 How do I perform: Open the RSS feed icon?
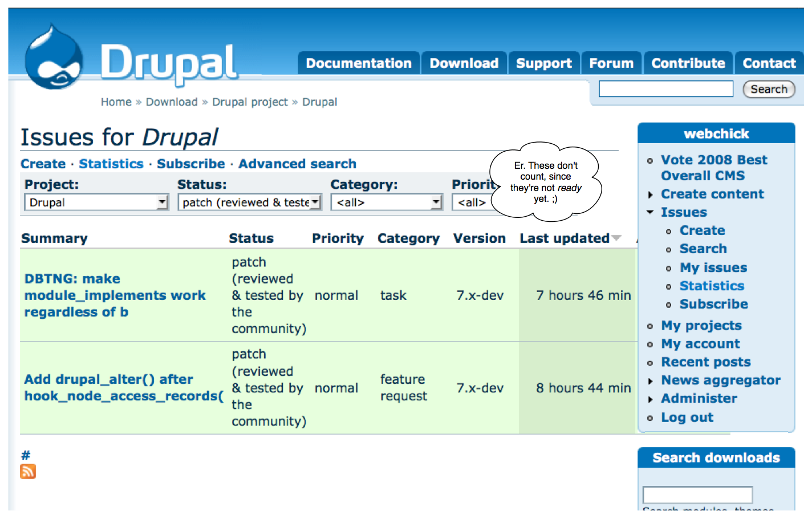click(28, 471)
